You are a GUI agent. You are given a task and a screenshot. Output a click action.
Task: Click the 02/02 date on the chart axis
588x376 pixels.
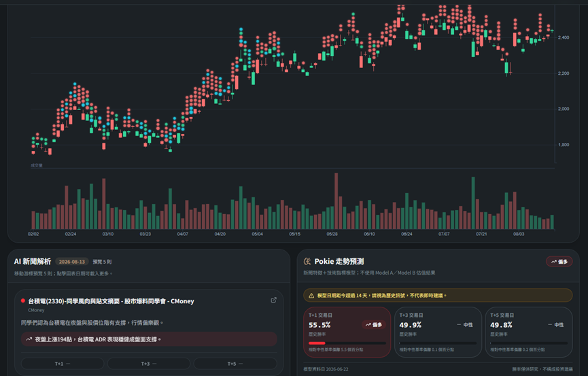point(33,234)
